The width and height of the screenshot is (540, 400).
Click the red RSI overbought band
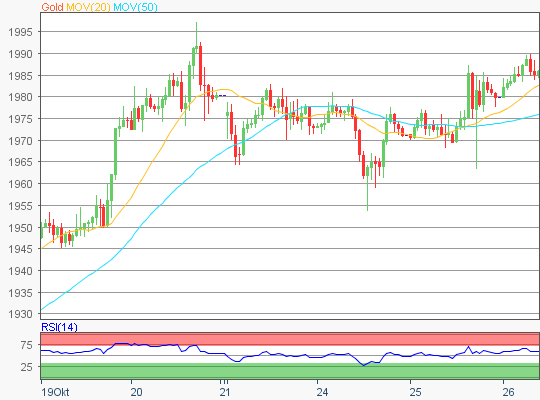[290, 339]
